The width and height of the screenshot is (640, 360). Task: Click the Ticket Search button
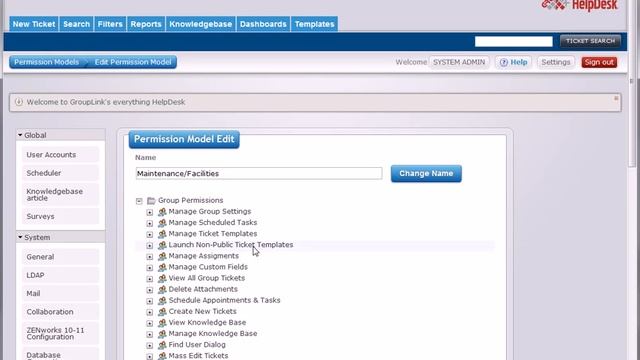[x=590, y=41]
